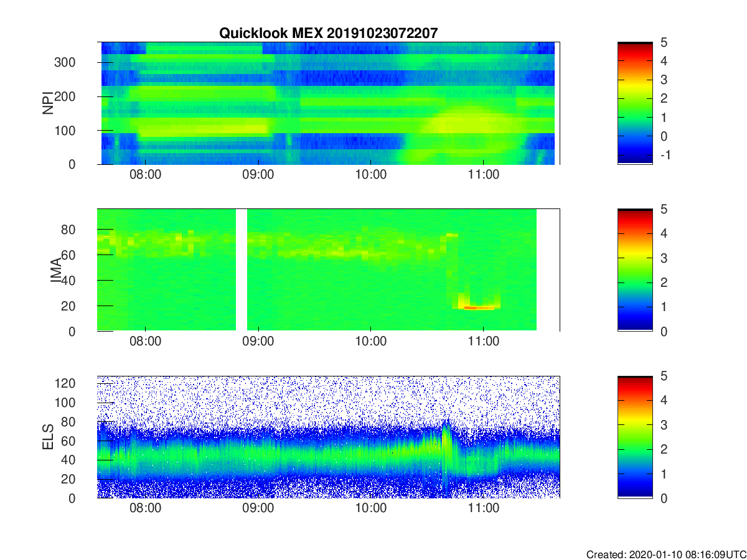Click the ELS y-axis label
Viewport: 747px width, 560px height.
coord(47,437)
